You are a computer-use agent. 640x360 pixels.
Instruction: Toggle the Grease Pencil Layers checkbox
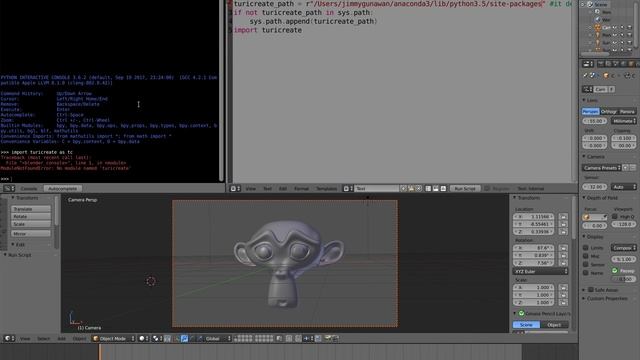tap(521, 313)
